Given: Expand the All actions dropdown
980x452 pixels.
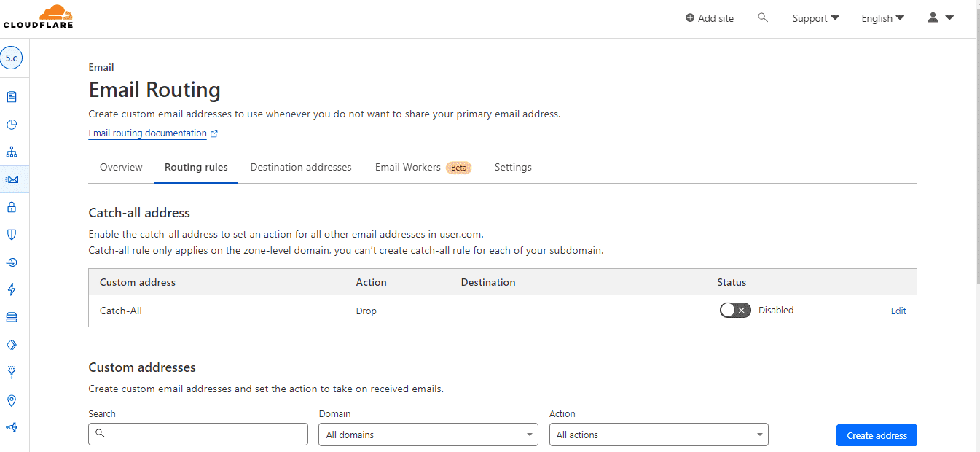Looking at the screenshot, I should tap(659, 435).
